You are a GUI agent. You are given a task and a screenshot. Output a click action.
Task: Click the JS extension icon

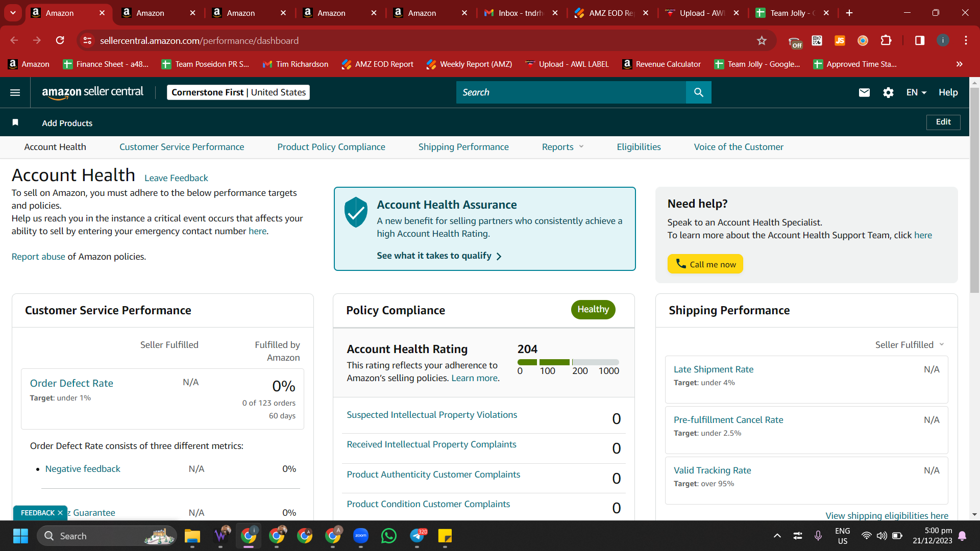pos(840,40)
